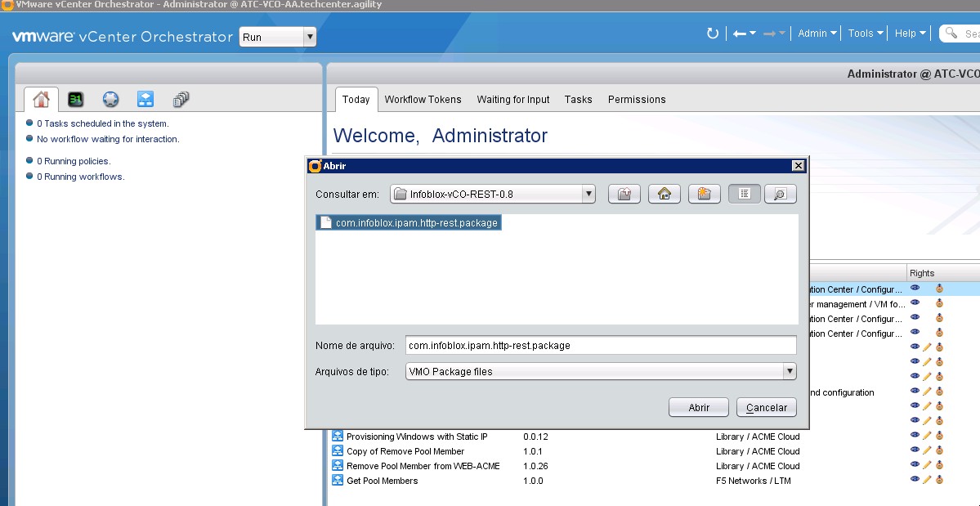Image resolution: width=980 pixels, height=506 pixels.
Task: Select the Policies tab icon
Action: tap(110, 100)
